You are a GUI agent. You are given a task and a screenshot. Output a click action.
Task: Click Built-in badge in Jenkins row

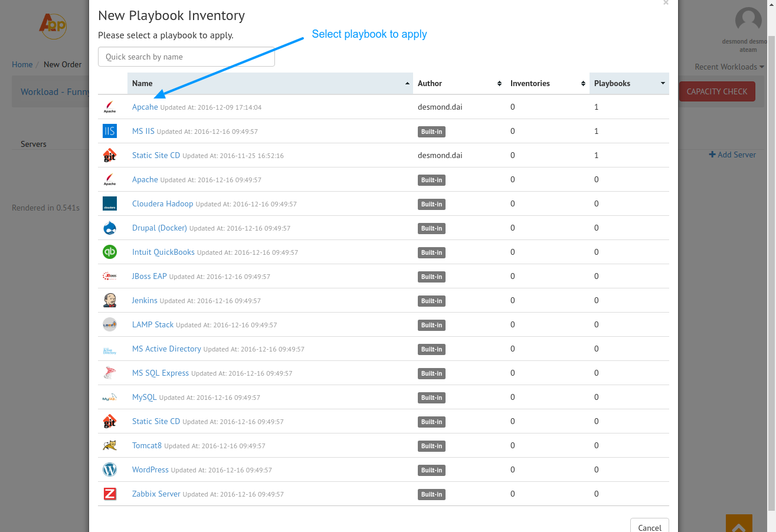point(431,301)
